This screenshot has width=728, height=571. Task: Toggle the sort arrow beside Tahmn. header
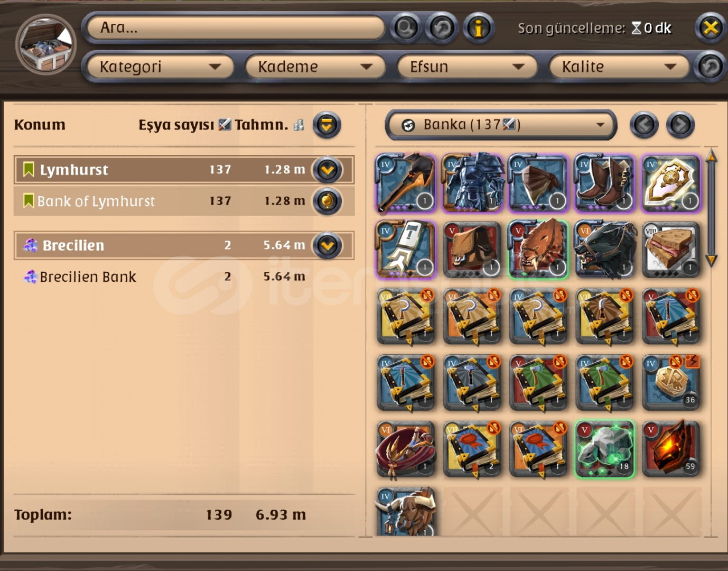click(327, 125)
